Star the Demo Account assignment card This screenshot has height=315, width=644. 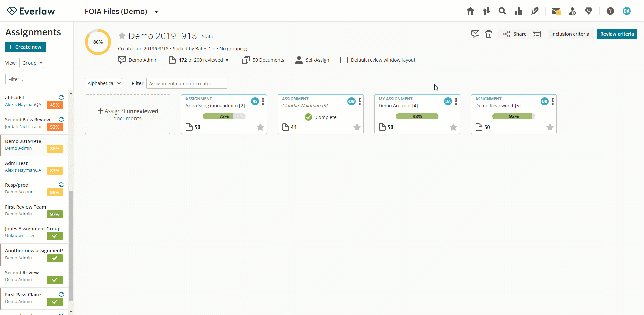pyautogui.click(x=453, y=127)
